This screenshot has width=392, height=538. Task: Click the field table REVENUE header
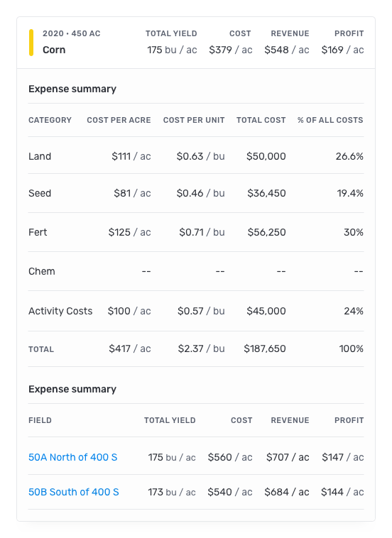point(290,420)
